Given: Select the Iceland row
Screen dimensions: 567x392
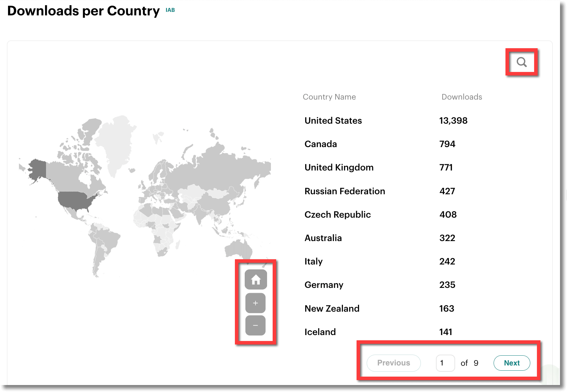Looking at the screenshot, I should click(320, 332).
